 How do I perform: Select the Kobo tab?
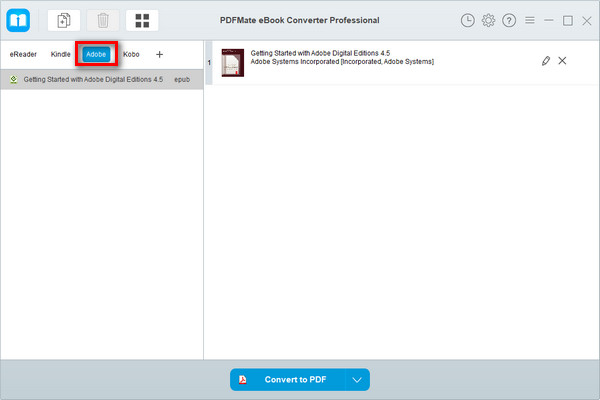[131, 54]
